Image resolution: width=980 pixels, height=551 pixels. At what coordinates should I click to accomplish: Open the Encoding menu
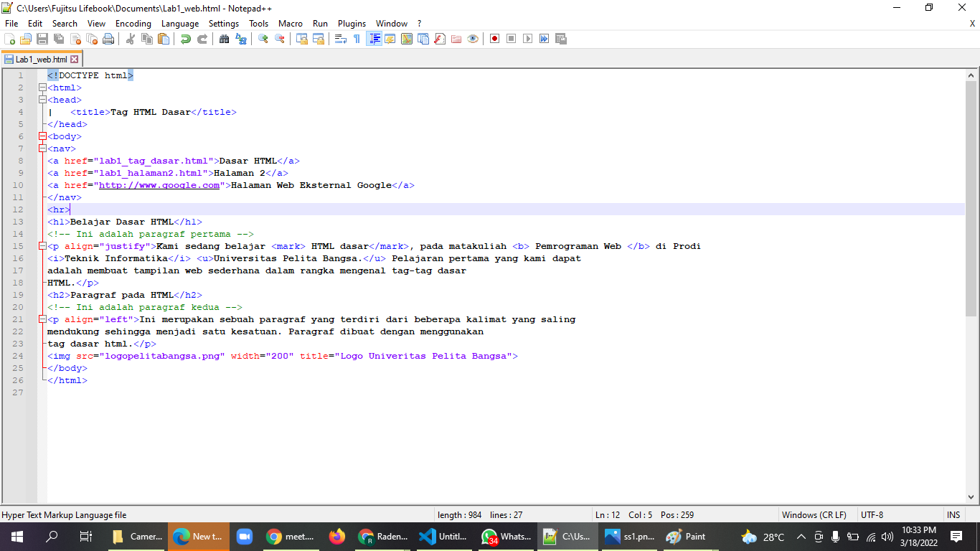tap(133, 24)
